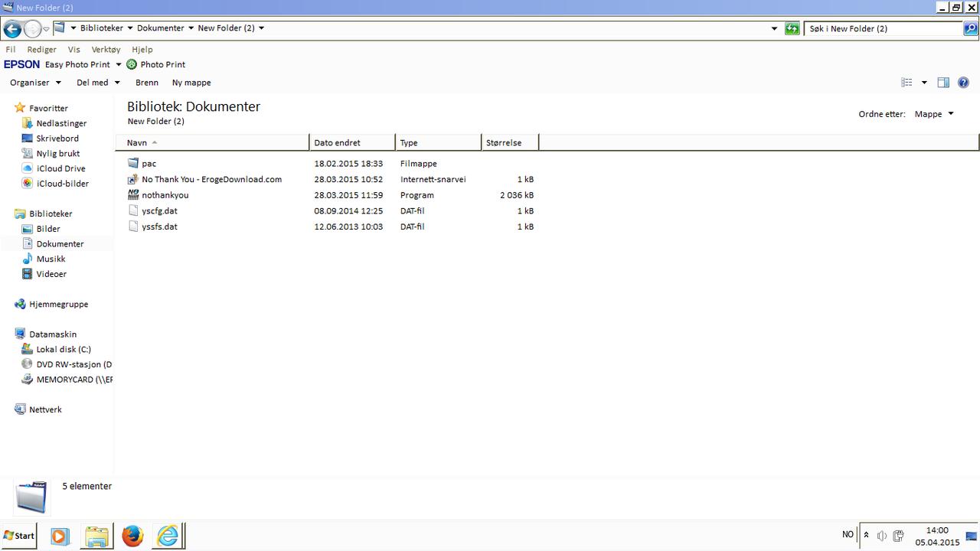Viewport: 980px width, 551px height.
Task: Toggle the preview pane icon
Action: click(943, 83)
